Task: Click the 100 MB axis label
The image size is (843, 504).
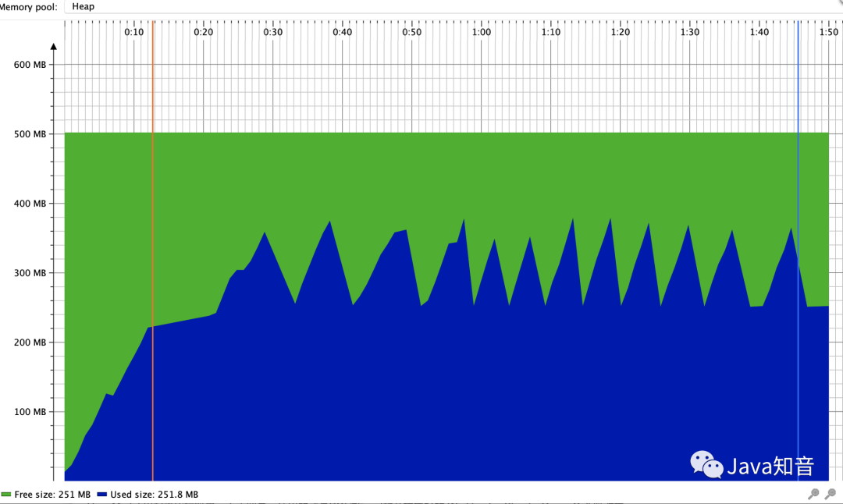Action: click(30, 412)
